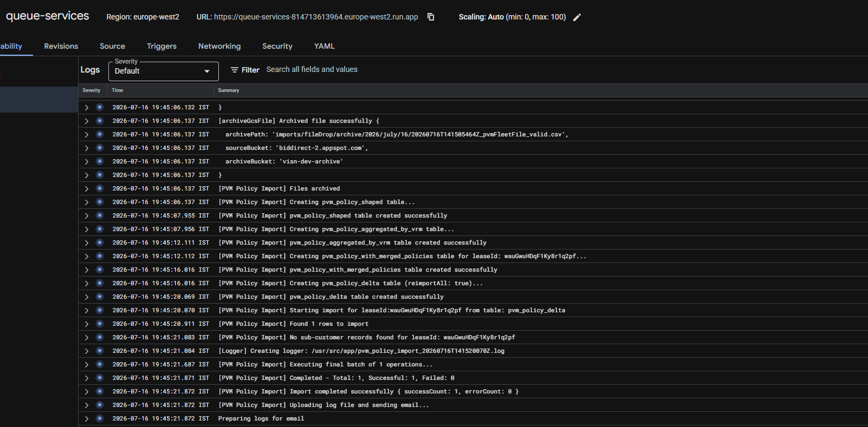
Task: Click severity icon of 'Creating pvm_policy_shaped table' row
Action: pyautogui.click(x=100, y=202)
